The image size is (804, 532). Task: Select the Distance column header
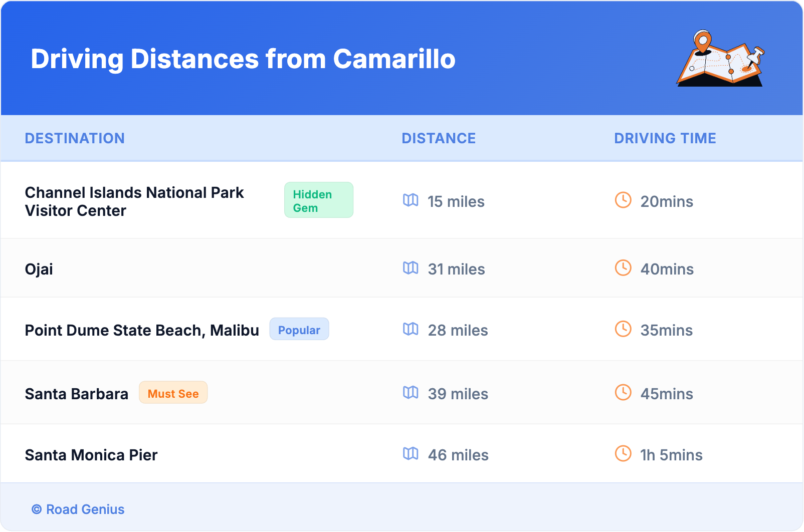click(439, 138)
